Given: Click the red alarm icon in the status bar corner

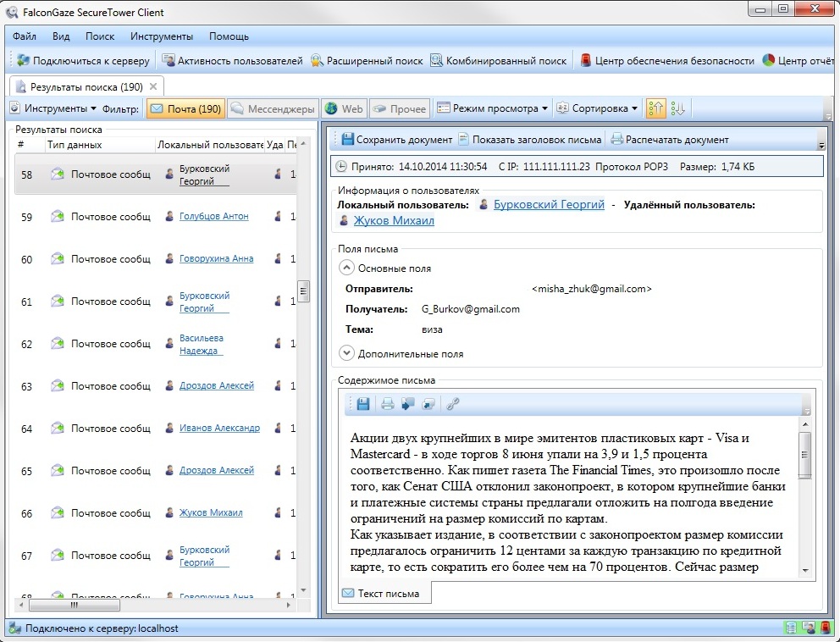Looking at the screenshot, I should 826,628.
